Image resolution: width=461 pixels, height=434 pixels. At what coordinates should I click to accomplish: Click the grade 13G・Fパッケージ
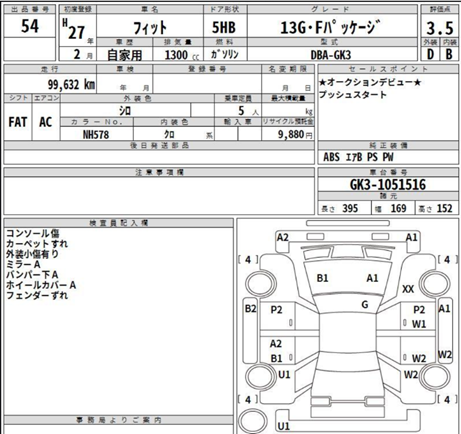pyautogui.click(x=330, y=27)
